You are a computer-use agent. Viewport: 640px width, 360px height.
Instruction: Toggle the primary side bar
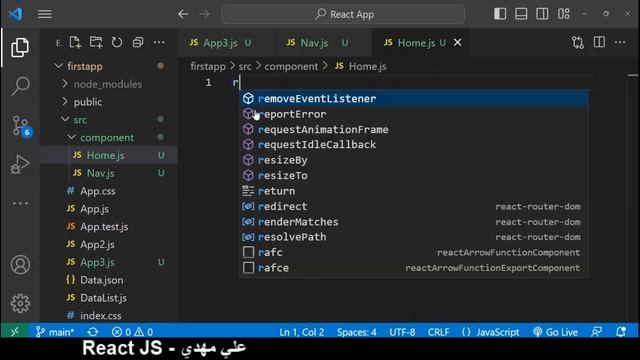pos(500,14)
